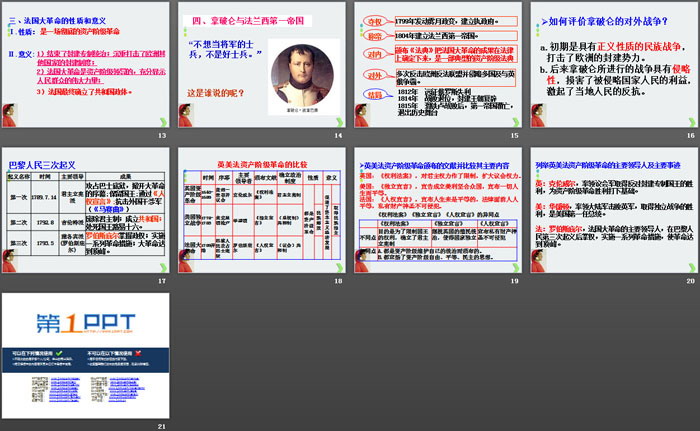This screenshot has height=431, width=700.
Task: Click the title 巴黎人民三次起义 on slide 17
Action: (x=42, y=165)
